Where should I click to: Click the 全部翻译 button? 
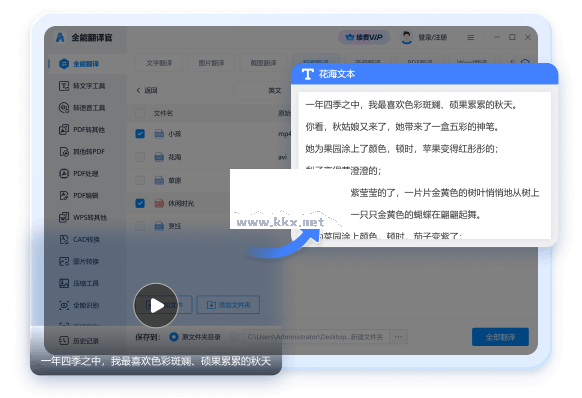[500, 337]
